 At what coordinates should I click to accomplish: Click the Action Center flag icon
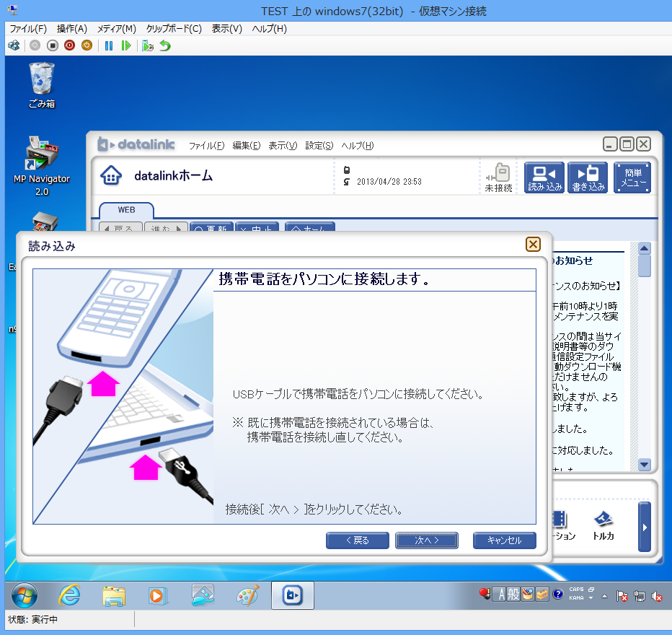[622, 596]
